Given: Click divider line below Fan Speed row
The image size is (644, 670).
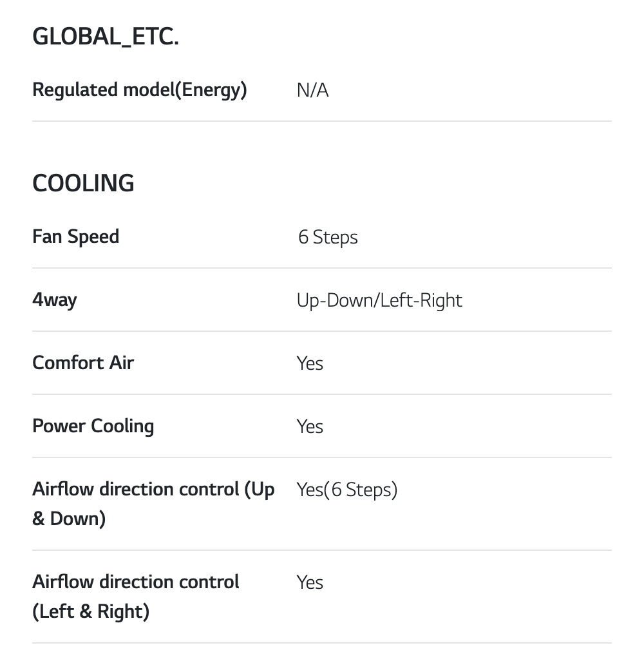Looking at the screenshot, I should [322, 268].
